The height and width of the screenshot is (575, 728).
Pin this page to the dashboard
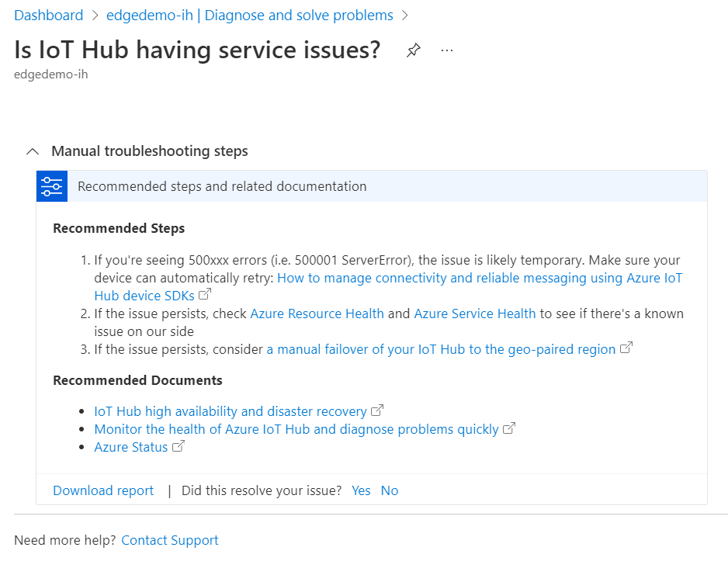click(413, 50)
